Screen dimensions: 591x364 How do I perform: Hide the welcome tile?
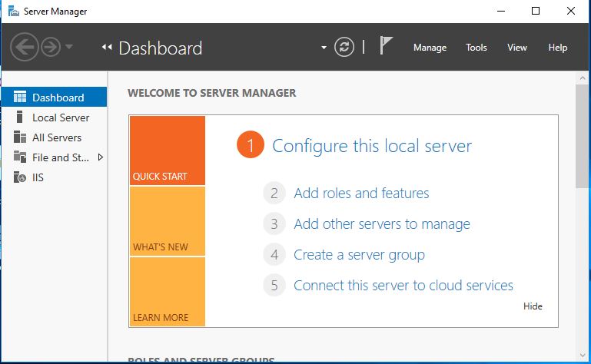[533, 306]
